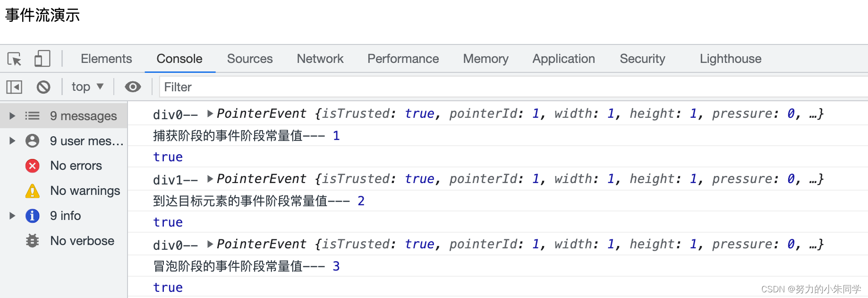
Task: Click the verbose bug icon
Action: pos(32,241)
